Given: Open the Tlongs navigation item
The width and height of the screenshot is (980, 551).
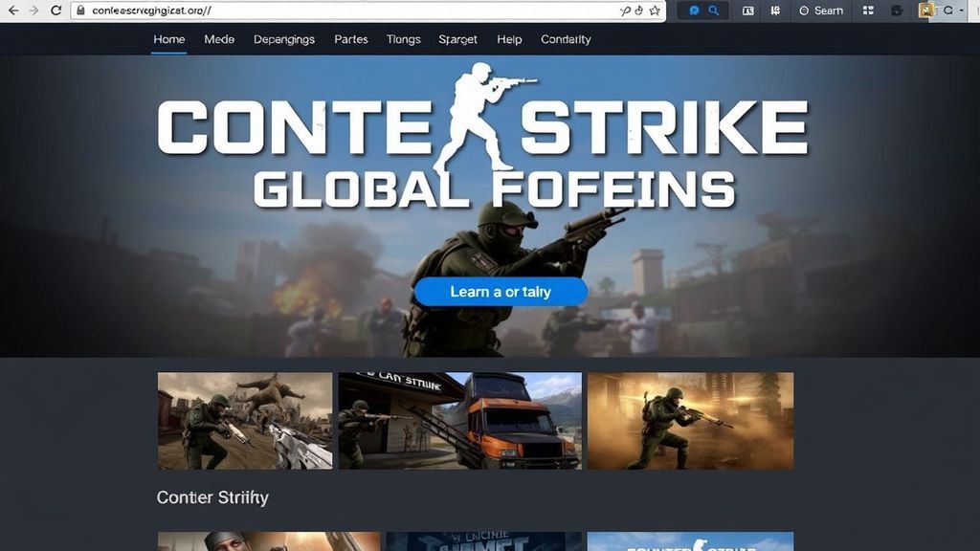Looking at the screenshot, I should [403, 39].
